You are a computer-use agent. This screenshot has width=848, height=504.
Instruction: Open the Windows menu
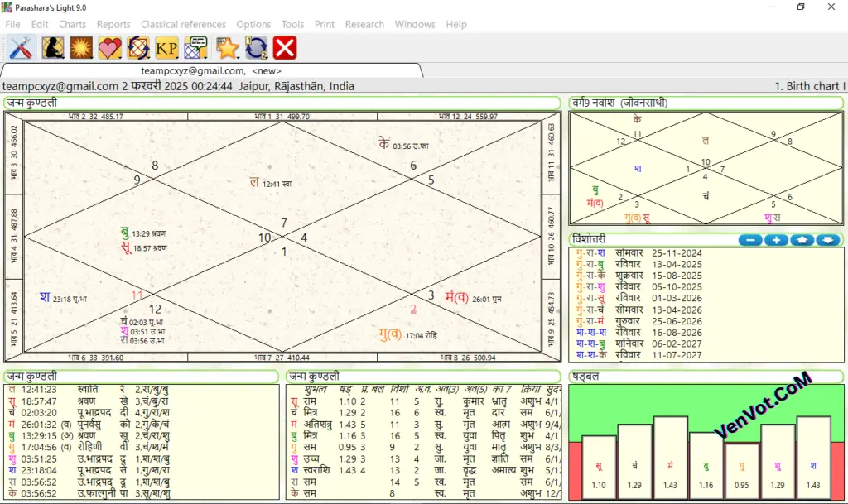click(x=415, y=24)
